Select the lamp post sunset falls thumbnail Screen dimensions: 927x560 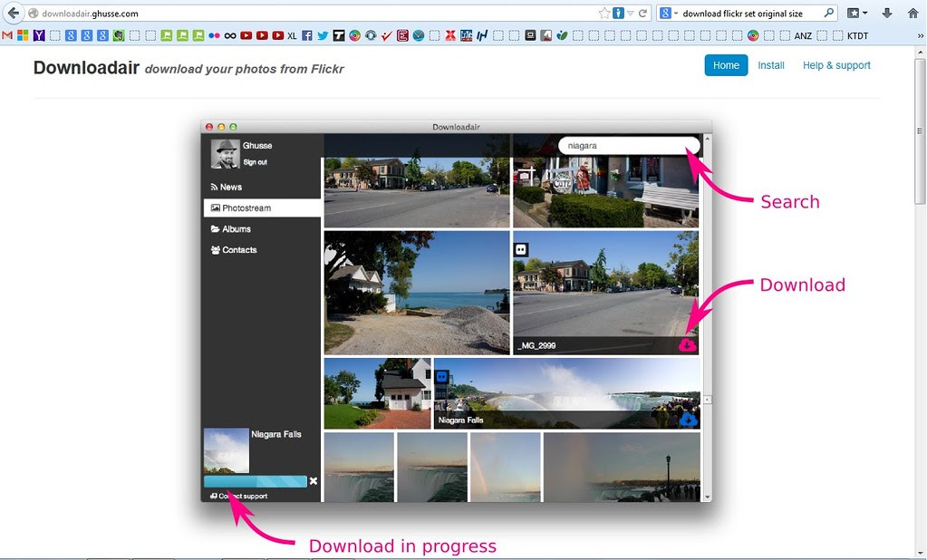[622, 468]
